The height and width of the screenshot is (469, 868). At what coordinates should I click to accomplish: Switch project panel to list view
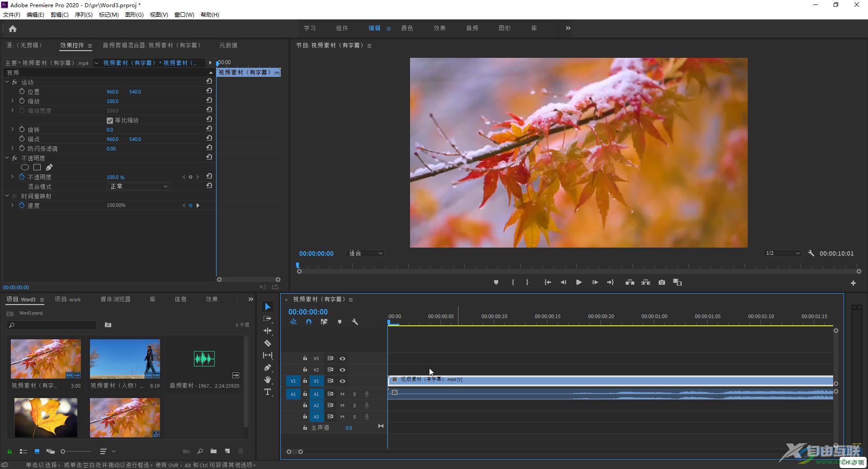pyautogui.click(x=24, y=451)
